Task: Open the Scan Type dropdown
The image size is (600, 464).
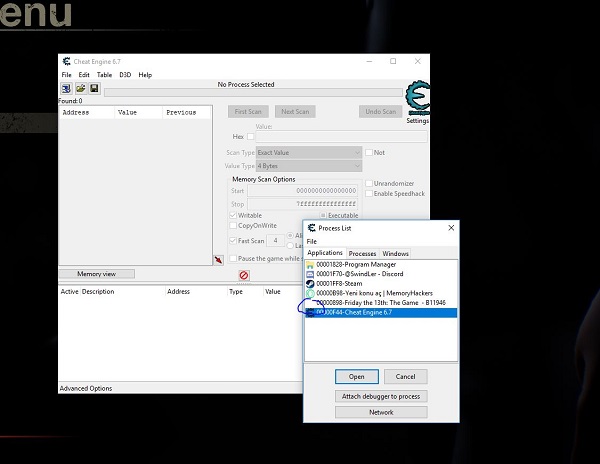Action: [309, 153]
